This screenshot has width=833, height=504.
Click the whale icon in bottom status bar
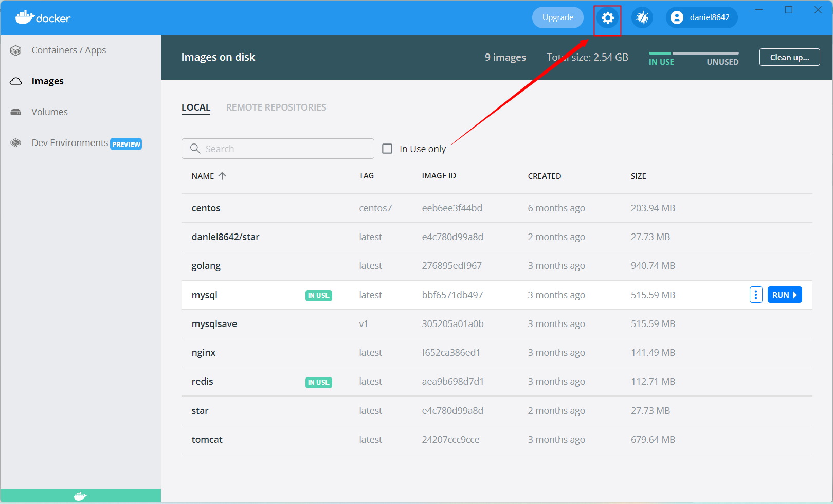click(x=80, y=496)
